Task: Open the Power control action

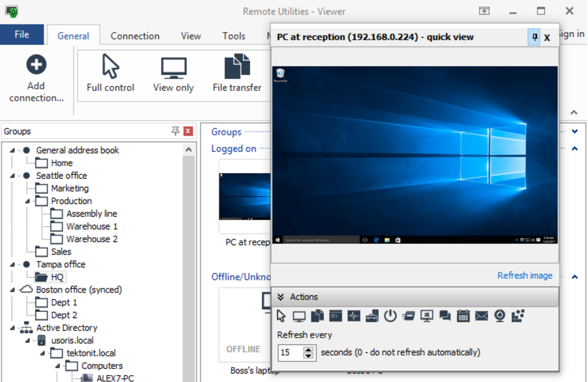Action: [390, 315]
